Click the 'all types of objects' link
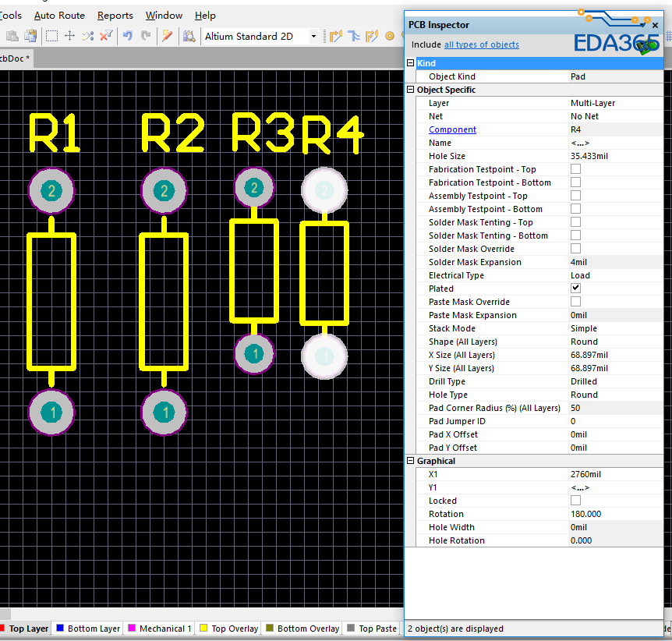Screen dimensions: 672x641 481,44
